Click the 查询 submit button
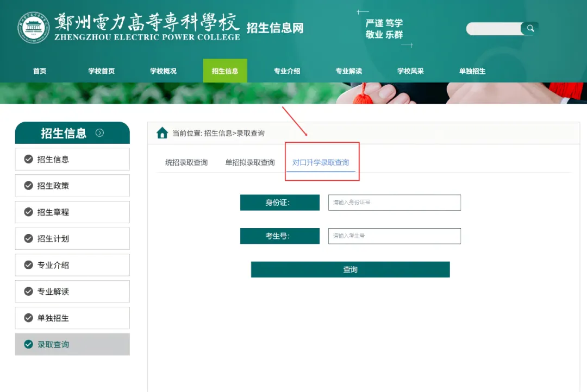Viewport: 587px width, 392px height. (351, 269)
